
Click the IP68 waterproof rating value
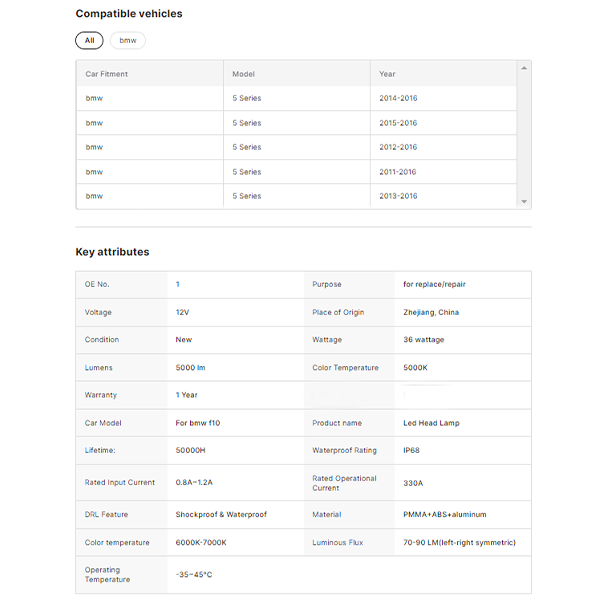coord(411,450)
